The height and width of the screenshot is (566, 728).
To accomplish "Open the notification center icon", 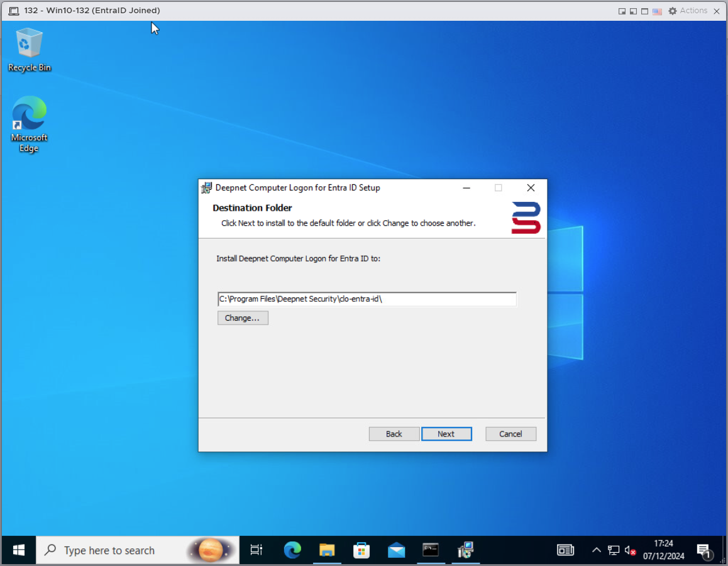I will [703, 550].
